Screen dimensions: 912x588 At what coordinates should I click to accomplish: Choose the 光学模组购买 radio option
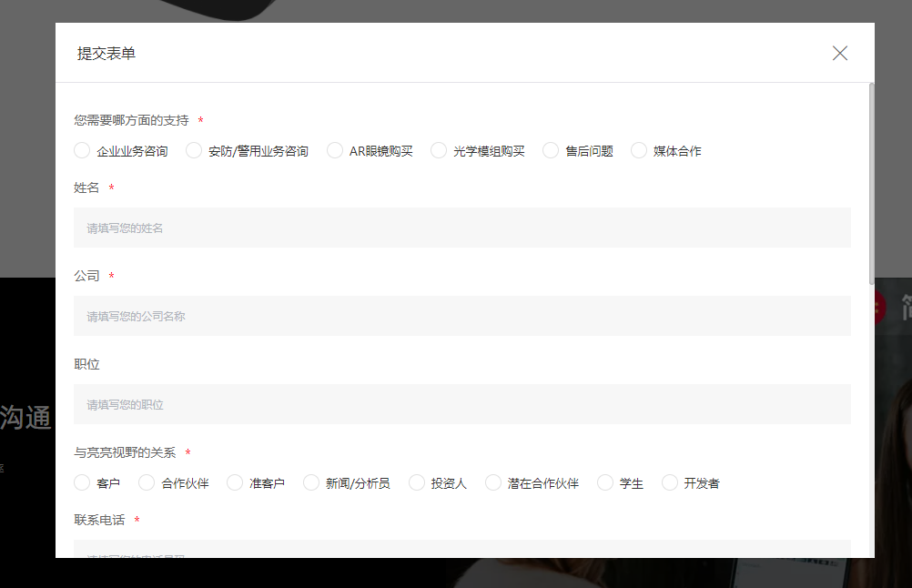439,150
